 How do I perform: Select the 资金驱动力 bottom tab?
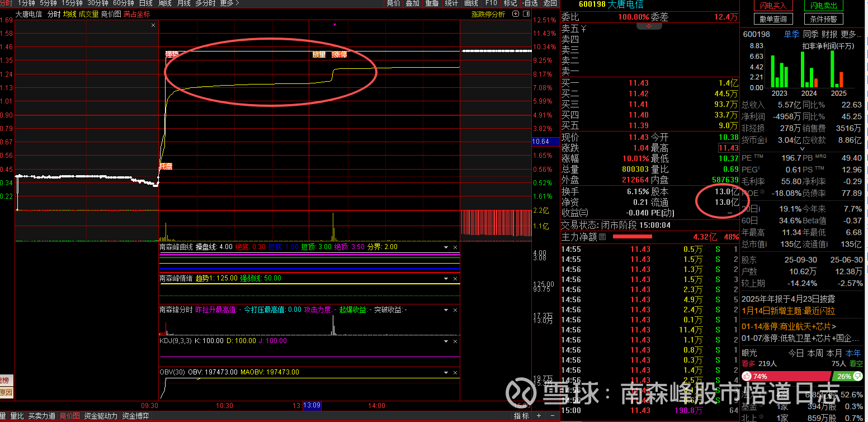pyautogui.click(x=101, y=416)
